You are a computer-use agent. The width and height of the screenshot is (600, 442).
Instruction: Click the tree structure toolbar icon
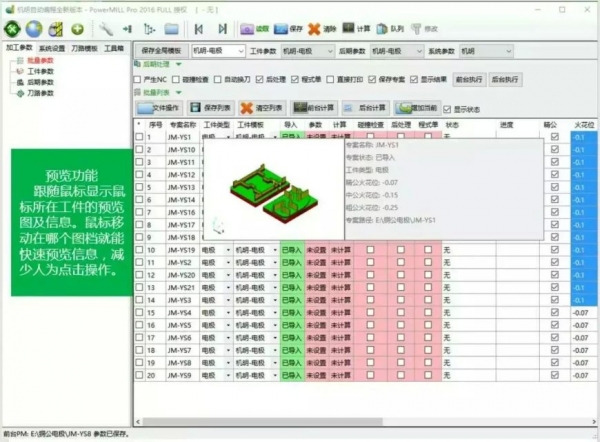click(149, 29)
